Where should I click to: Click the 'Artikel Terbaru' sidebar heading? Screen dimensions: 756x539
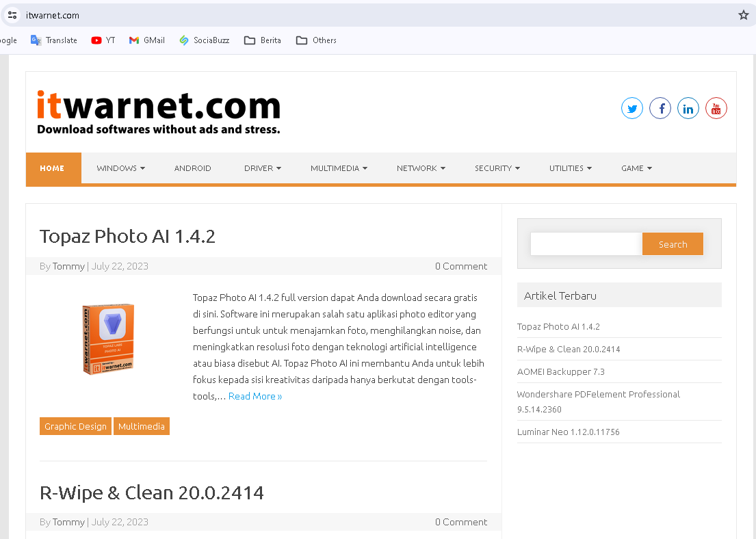560,295
